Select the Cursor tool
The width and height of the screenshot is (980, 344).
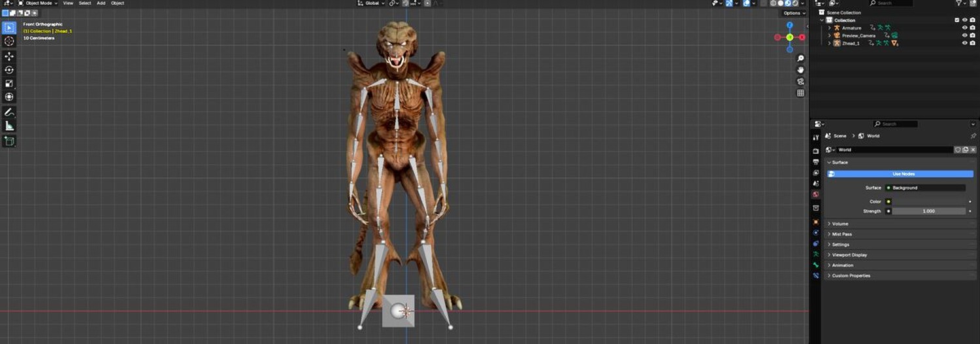(x=9, y=41)
